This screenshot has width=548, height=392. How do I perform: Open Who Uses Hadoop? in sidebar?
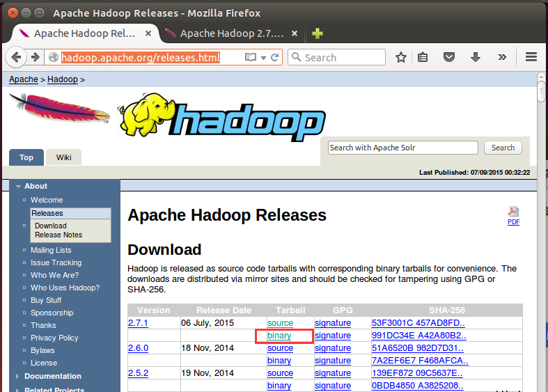(65, 288)
